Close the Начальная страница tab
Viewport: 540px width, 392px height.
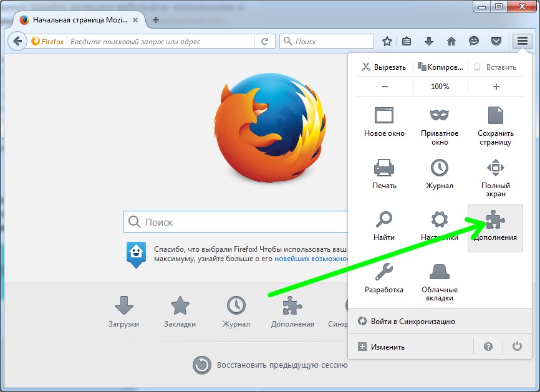(136, 20)
